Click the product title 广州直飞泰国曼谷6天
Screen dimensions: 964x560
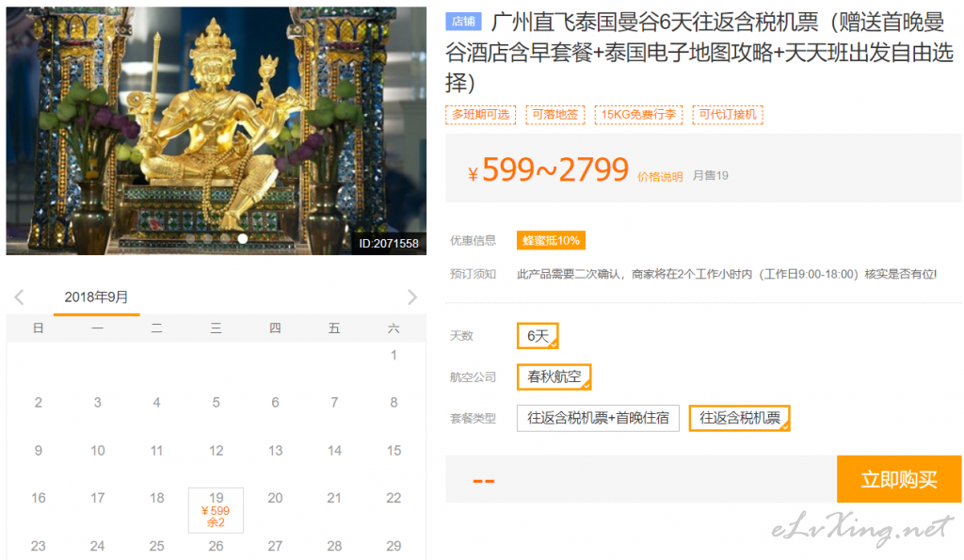pyautogui.click(x=699, y=53)
